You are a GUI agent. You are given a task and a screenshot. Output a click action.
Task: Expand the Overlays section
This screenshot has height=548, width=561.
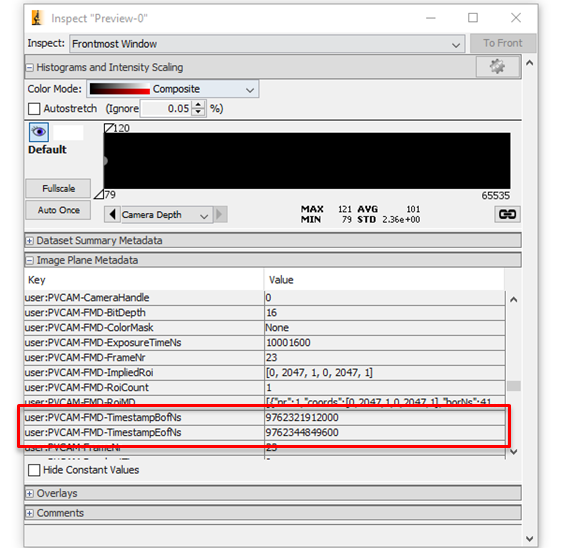click(x=30, y=494)
